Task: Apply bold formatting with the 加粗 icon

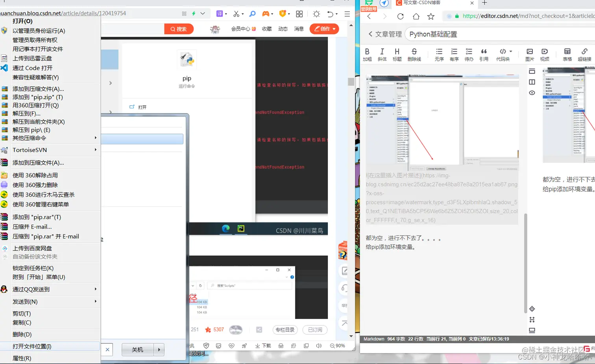Action: point(368,53)
